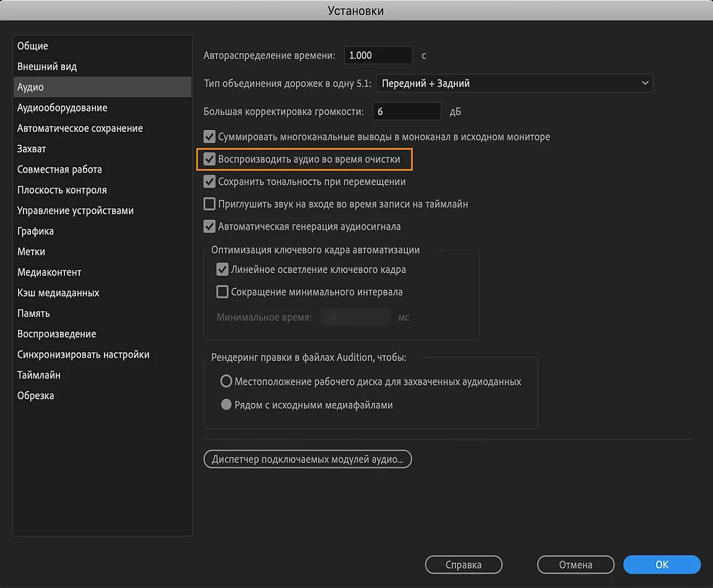Uncheck Сохранить тональность при перемещении

pyautogui.click(x=209, y=181)
